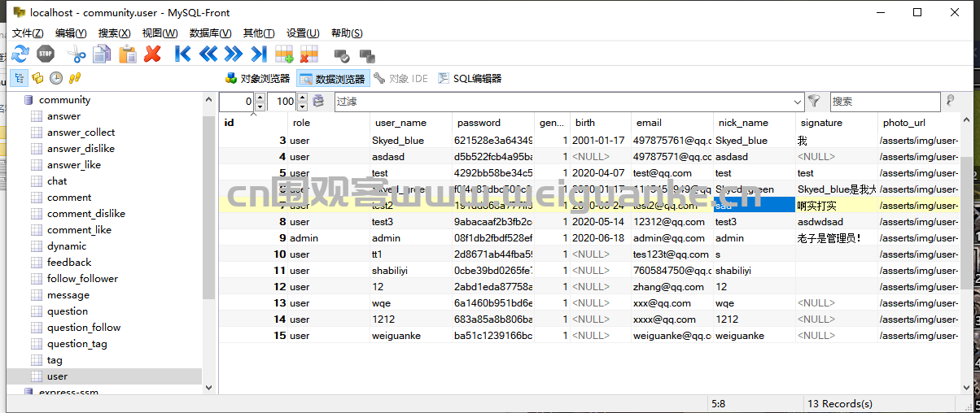Click the search magnifier icon
The image size is (980, 413).
pyautogui.click(x=949, y=102)
